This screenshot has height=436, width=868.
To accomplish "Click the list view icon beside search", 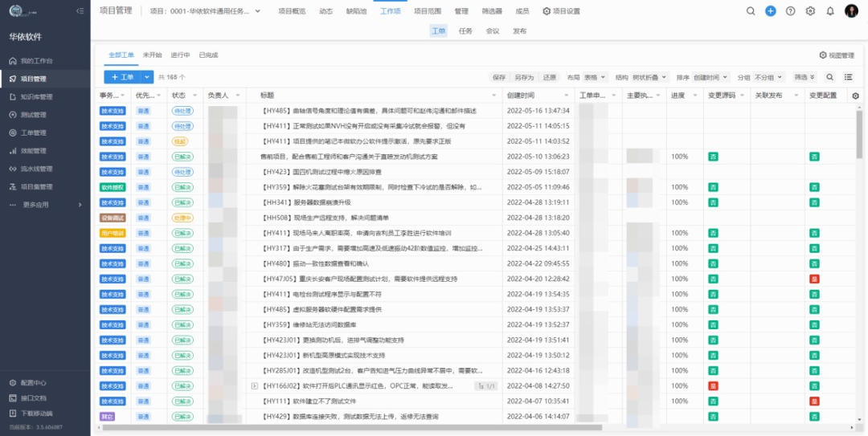I will pos(850,77).
